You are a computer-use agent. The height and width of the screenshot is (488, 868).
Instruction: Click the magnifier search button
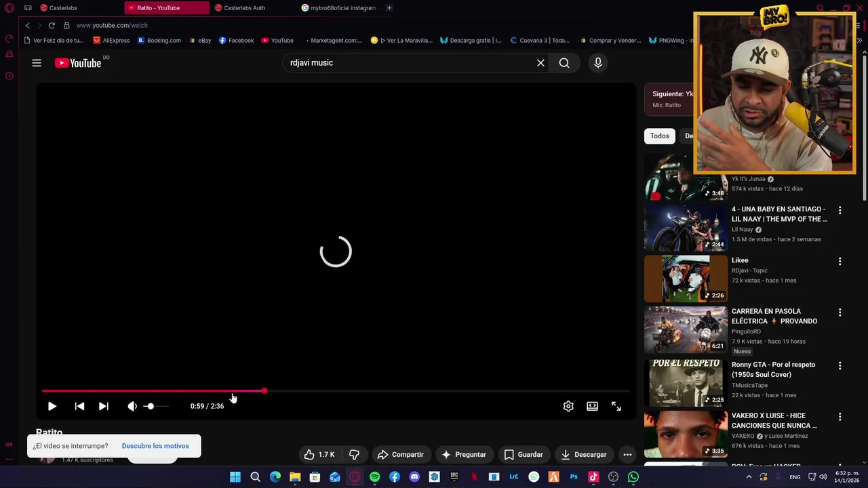click(x=564, y=63)
